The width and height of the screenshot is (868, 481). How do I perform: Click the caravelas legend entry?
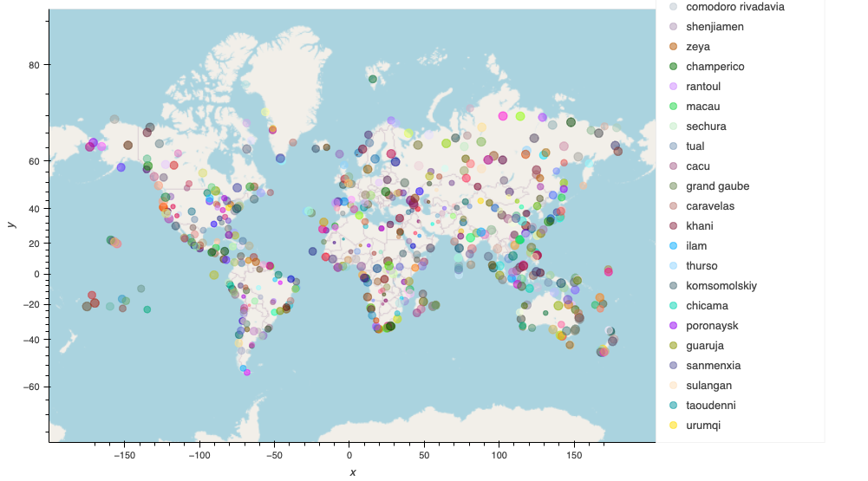coord(702,206)
